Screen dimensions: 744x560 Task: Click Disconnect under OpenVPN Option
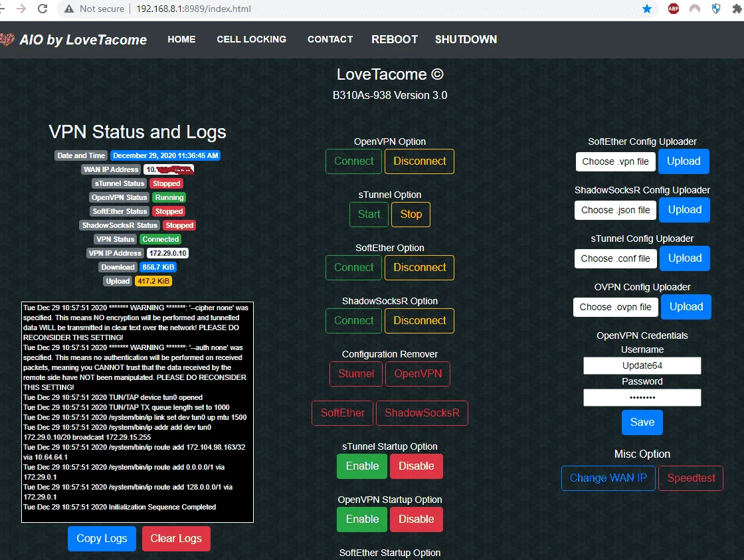point(419,161)
